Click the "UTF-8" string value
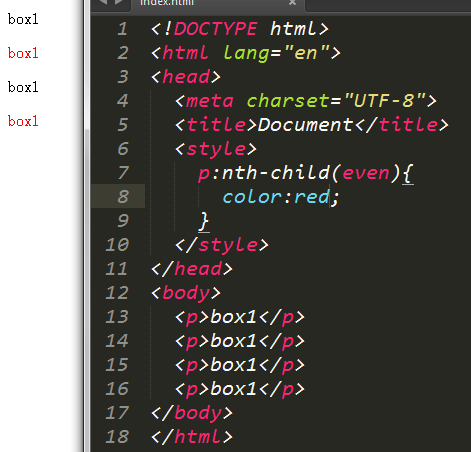Viewport: 471px width, 452px height. (x=384, y=101)
